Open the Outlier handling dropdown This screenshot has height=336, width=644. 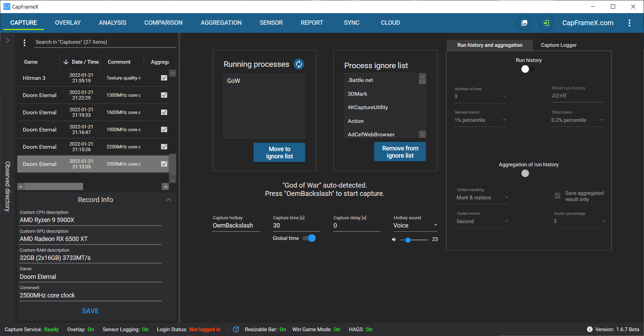click(x=482, y=198)
